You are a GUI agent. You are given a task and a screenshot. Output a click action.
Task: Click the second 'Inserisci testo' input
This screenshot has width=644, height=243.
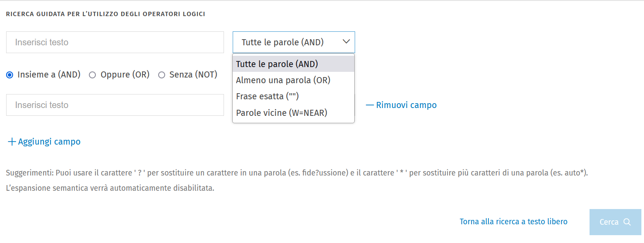[x=115, y=105]
